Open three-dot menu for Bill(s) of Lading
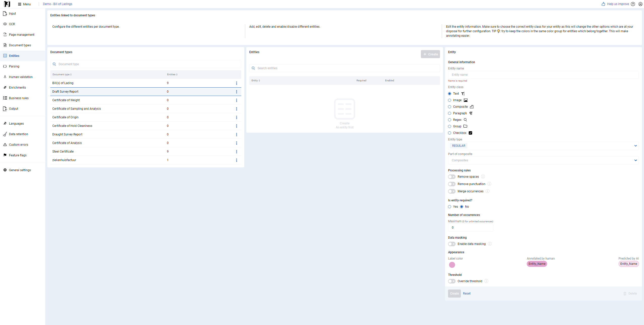 [236, 83]
